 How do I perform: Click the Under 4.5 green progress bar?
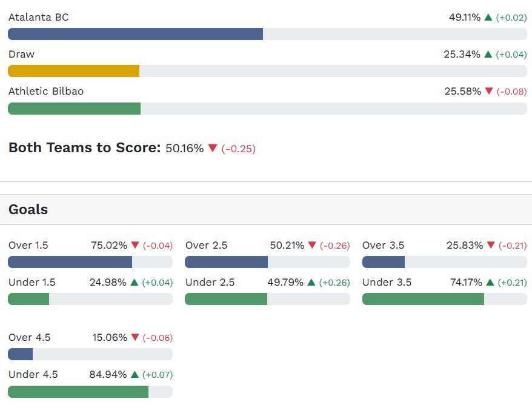pyautogui.click(x=78, y=392)
